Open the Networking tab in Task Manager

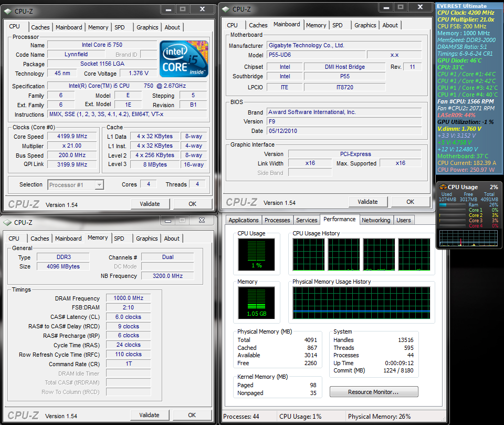tap(376, 220)
